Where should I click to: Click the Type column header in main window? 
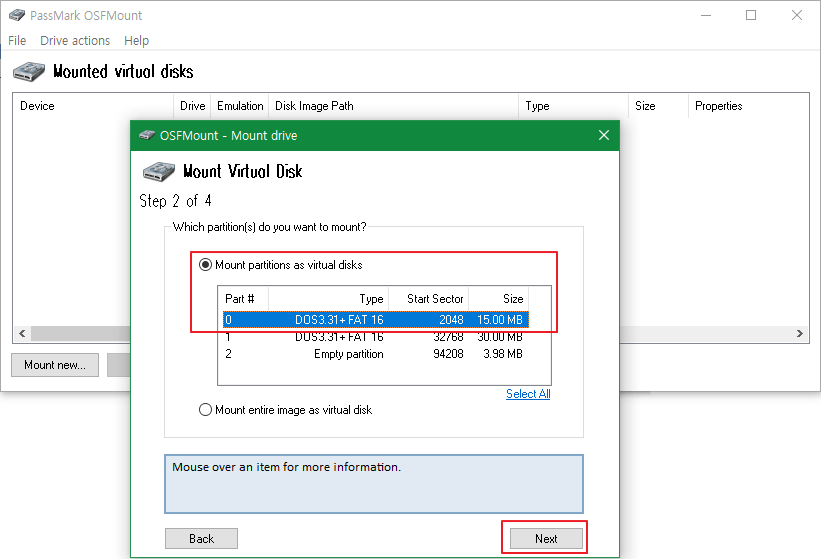point(573,106)
